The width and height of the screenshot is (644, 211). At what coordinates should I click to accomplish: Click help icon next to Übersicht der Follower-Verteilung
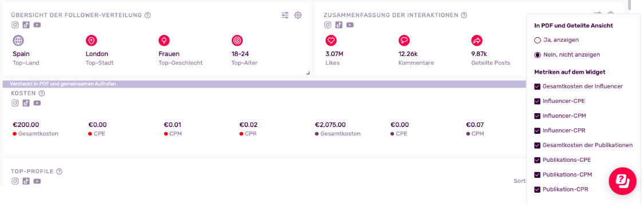click(x=148, y=15)
